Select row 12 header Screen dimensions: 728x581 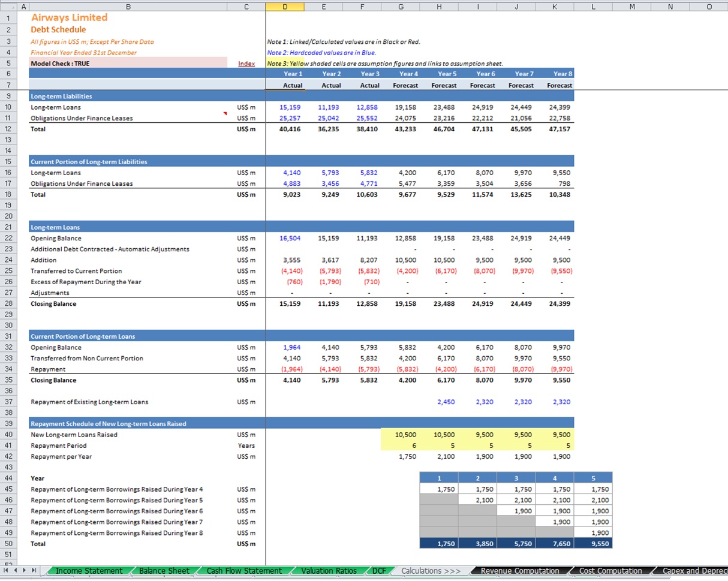[x=8, y=129]
